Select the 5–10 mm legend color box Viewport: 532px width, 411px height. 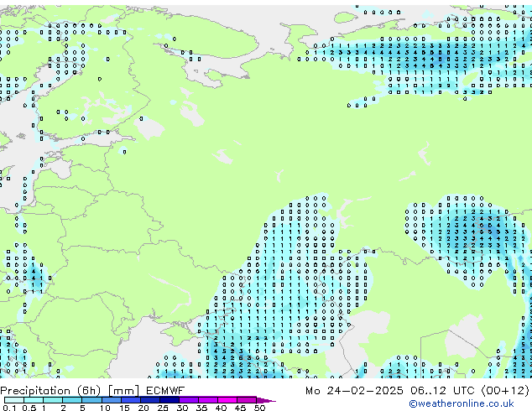coord(91,400)
